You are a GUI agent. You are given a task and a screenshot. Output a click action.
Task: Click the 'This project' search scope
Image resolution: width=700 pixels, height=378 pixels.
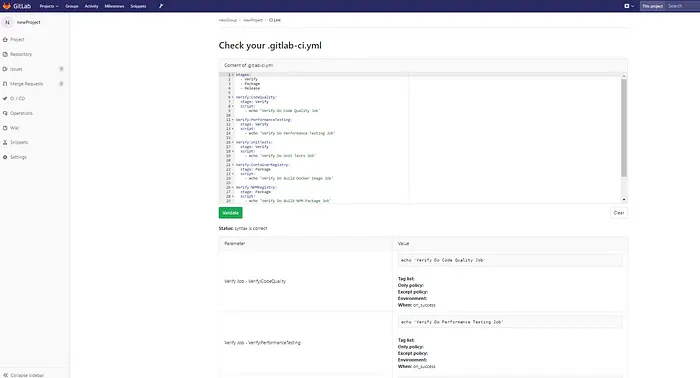[652, 6]
